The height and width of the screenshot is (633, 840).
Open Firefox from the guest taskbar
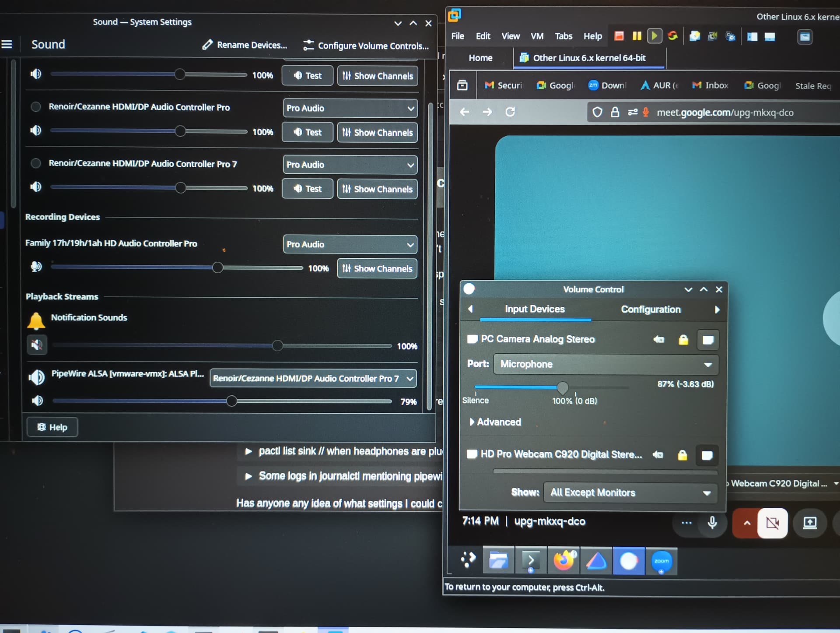563,561
